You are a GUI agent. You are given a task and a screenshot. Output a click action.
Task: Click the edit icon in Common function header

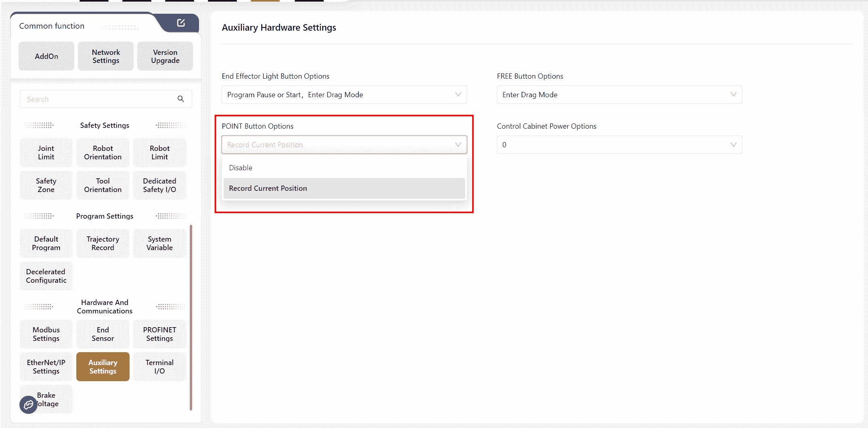point(181,23)
